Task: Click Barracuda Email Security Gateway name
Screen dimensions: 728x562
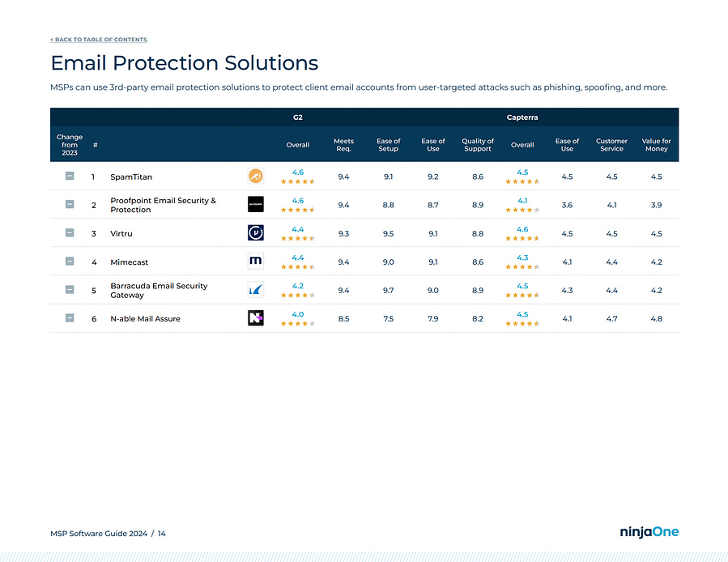Action: coord(159,290)
